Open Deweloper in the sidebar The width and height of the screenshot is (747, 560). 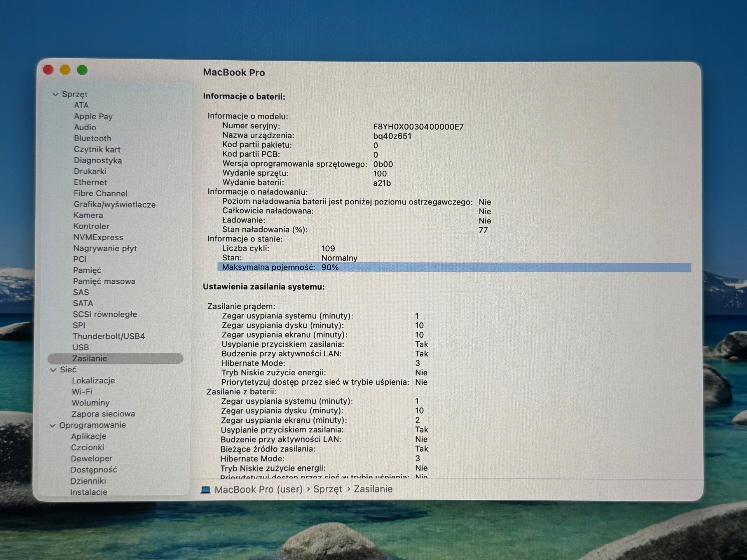pyautogui.click(x=92, y=459)
